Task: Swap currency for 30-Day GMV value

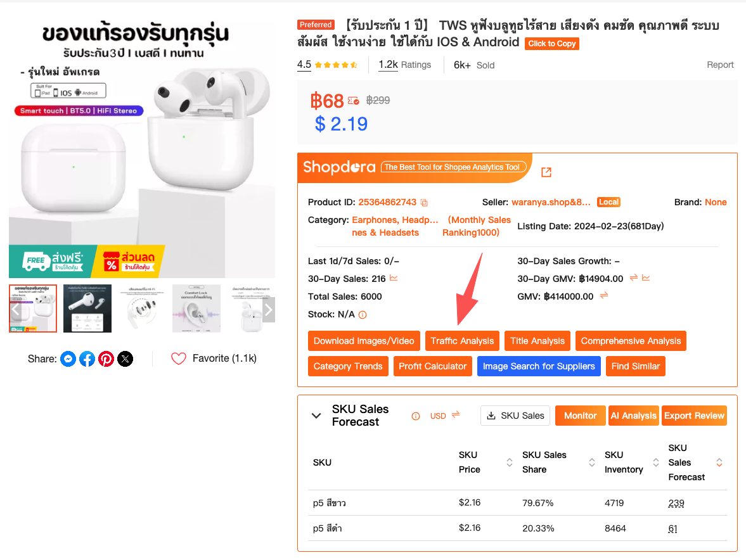Action: point(633,278)
